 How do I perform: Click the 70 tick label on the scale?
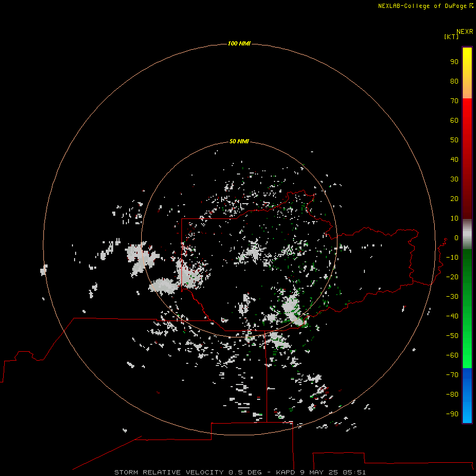[454, 101]
